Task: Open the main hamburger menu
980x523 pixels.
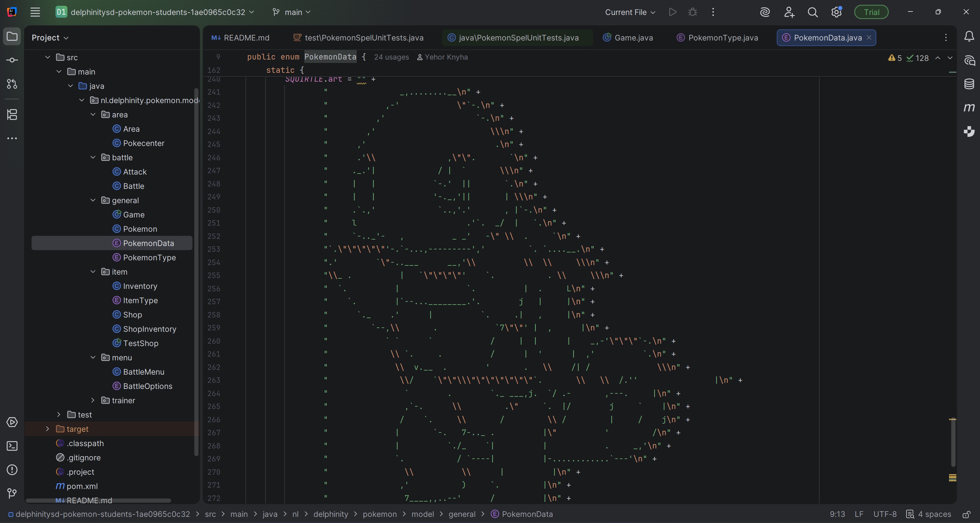Action: (x=35, y=12)
